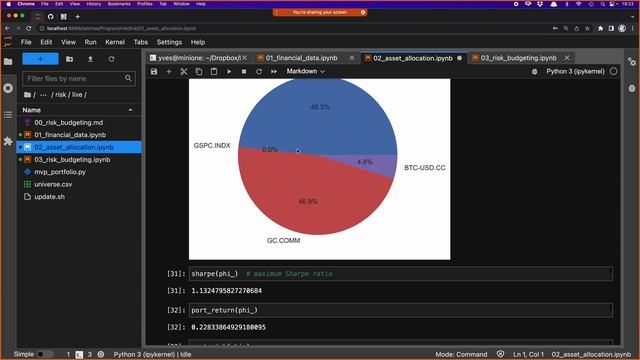Navigate to the risk folder breadcrumb
640x360 pixels.
60,95
